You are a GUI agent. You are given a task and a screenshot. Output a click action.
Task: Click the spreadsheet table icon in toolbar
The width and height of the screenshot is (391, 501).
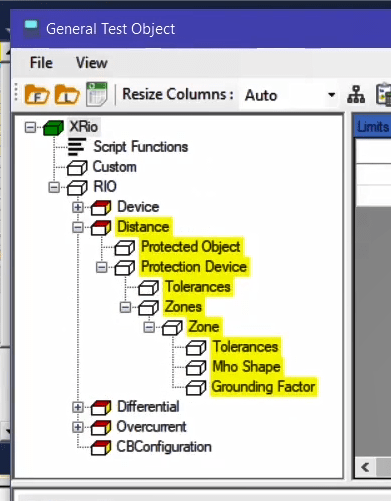tap(96, 94)
